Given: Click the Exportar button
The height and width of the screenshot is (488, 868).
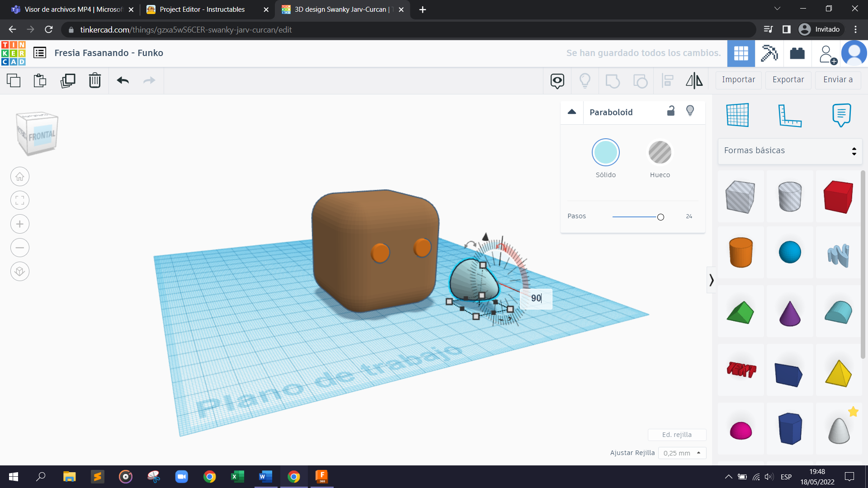Looking at the screenshot, I should 788,80.
